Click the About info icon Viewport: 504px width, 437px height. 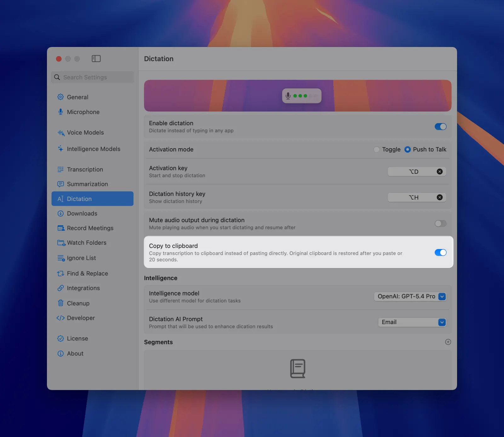[x=60, y=354]
